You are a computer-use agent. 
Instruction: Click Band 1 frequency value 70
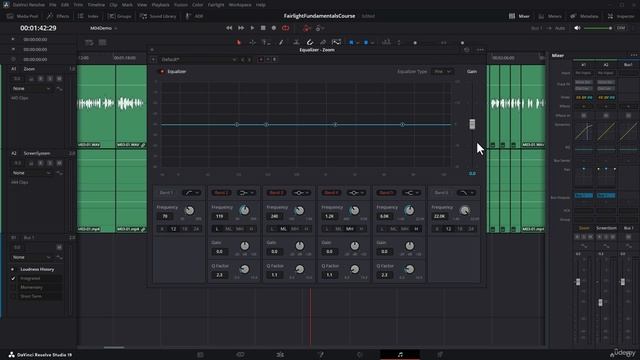point(165,216)
